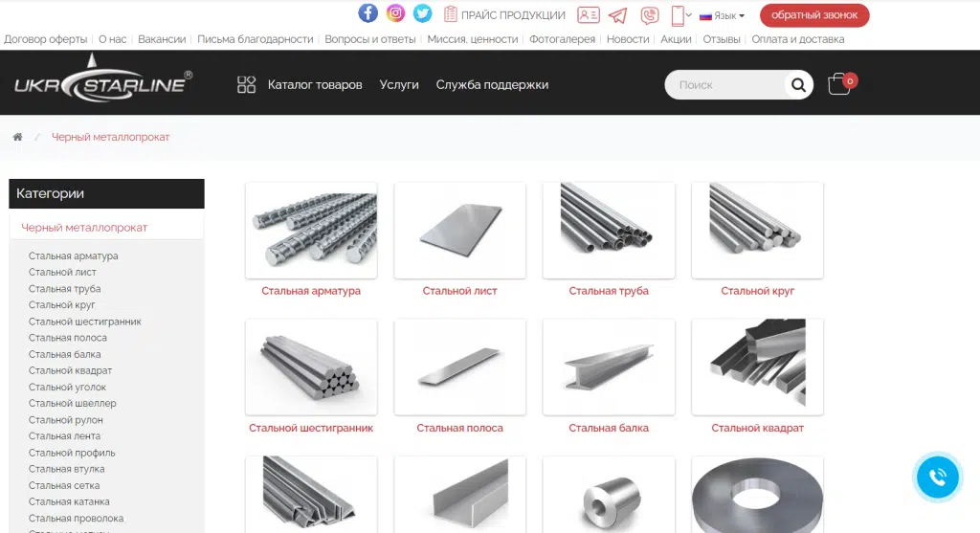This screenshot has height=533, width=980.
Task: Open Новости link
Action: (x=628, y=38)
